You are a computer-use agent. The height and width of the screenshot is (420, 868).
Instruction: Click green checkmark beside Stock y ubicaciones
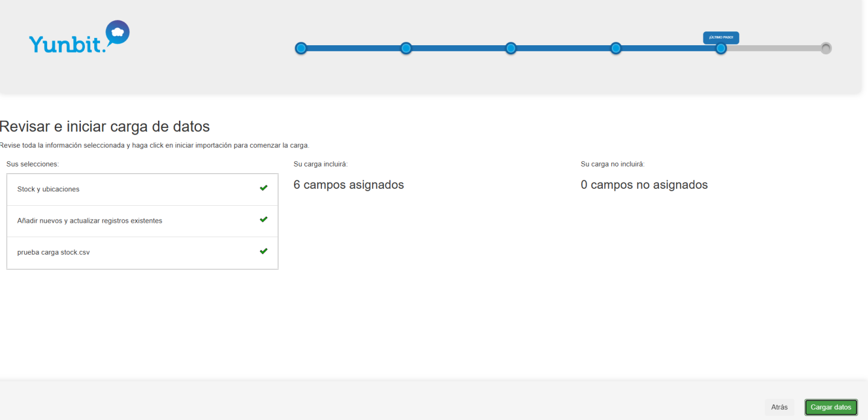coord(263,188)
